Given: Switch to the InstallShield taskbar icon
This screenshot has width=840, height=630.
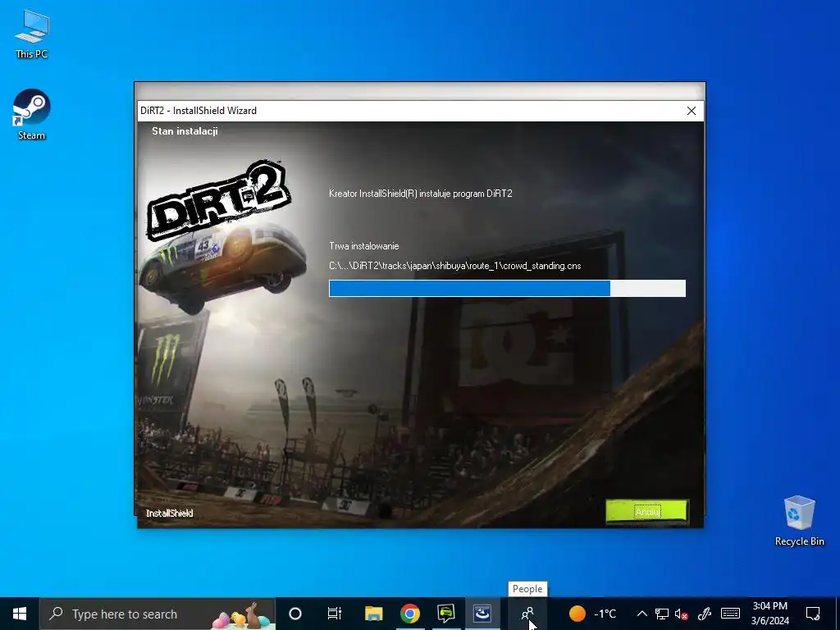Looking at the screenshot, I should 482,614.
